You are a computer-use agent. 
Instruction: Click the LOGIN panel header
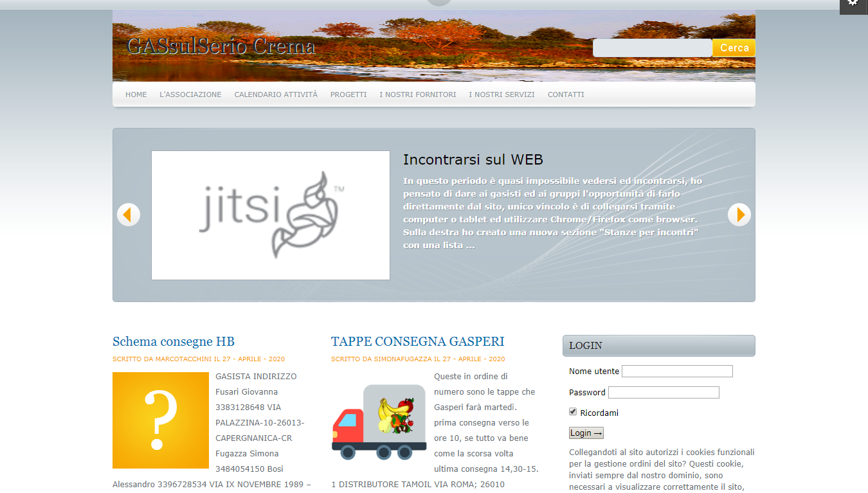[x=659, y=346]
